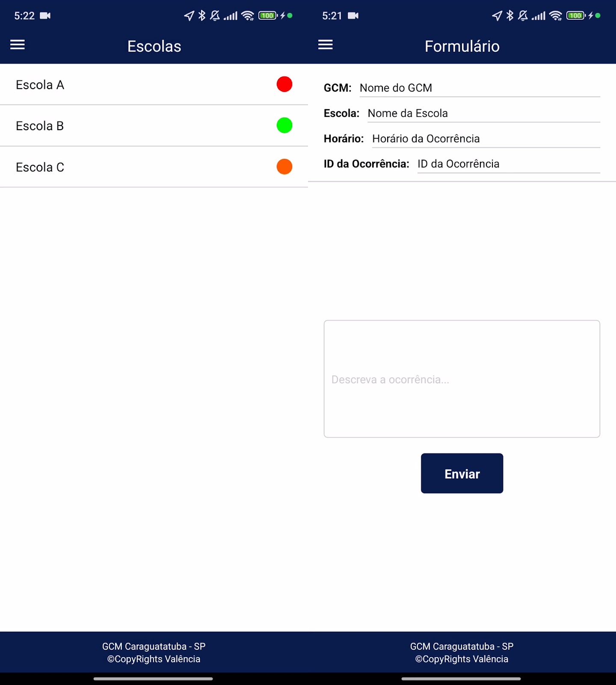This screenshot has width=616, height=685.
Task: Tap battery indicator on Formulário screen
Action: 576,16
